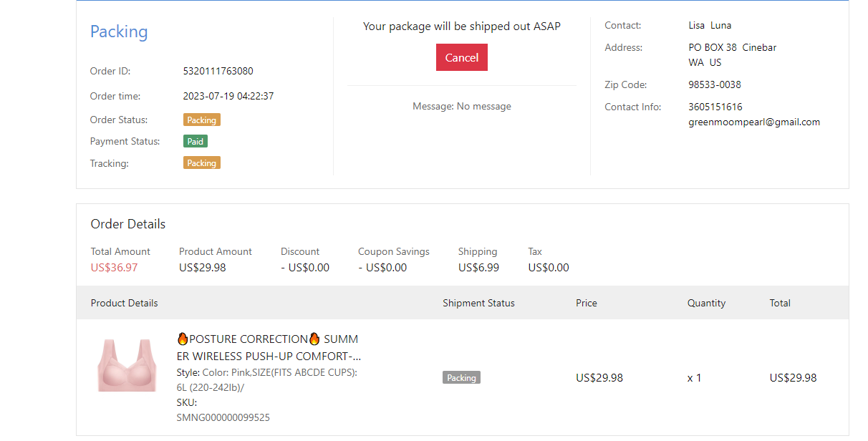Viewport: 868px width, 441px height.
Task: Click the greenmoompearl@gmail.com email address
Action: (x=753, y=122)
